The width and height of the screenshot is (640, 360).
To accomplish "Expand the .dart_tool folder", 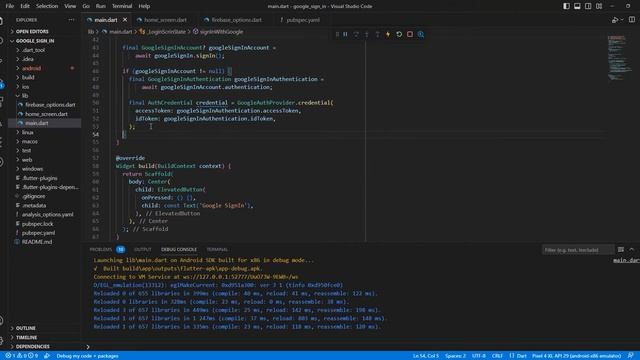I will tap(44, 50).
